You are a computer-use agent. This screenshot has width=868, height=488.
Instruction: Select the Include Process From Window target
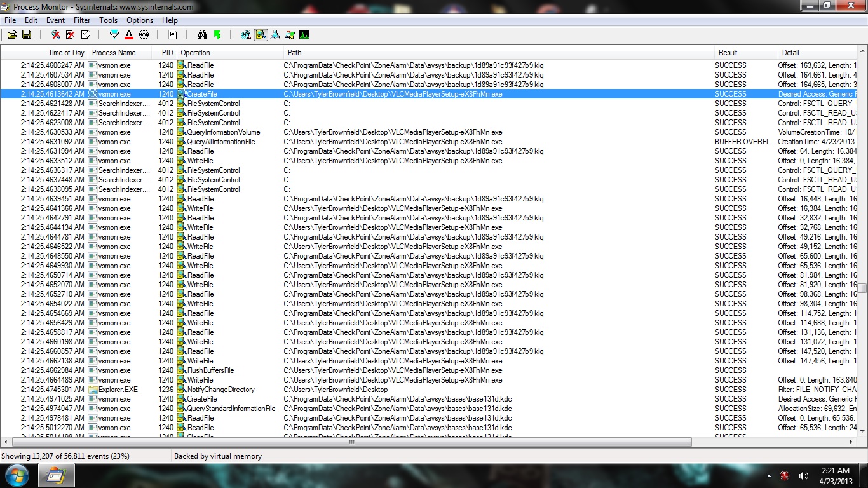click(x=144, y=35)
